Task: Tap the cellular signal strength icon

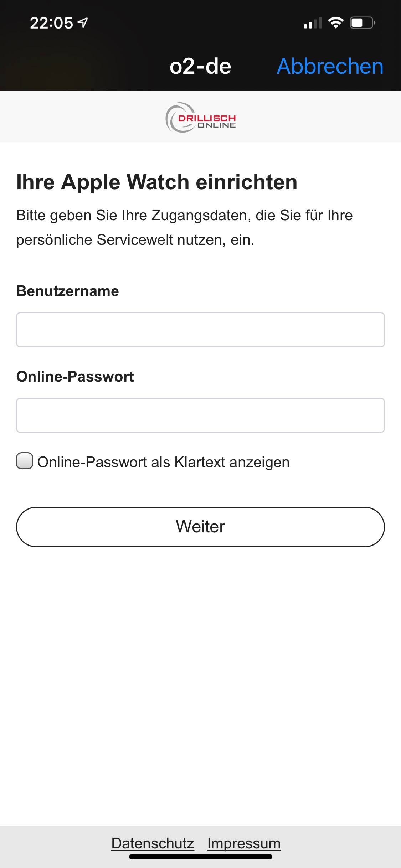Action: coord(313,23)
